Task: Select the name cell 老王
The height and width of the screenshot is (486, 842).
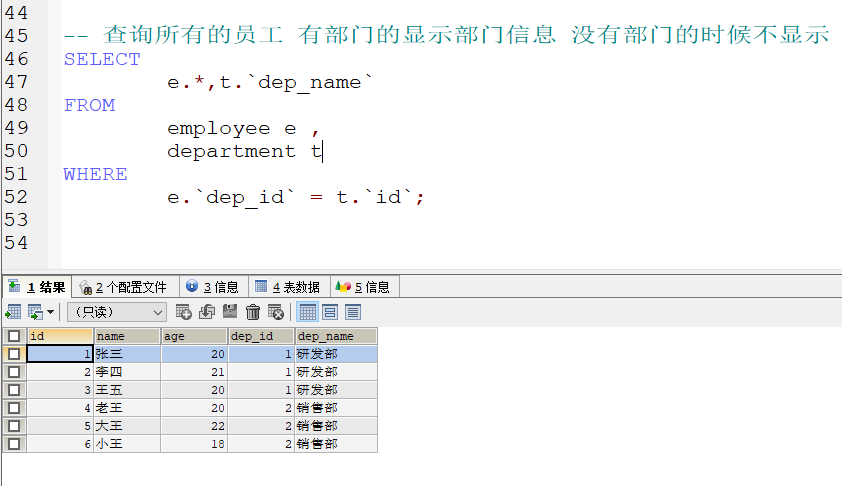Action: click(127, 408)
